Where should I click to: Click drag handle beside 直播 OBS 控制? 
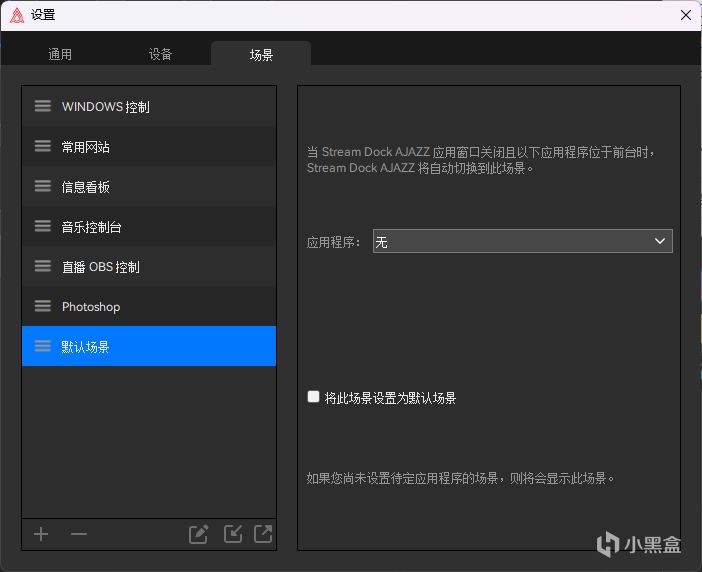click(x=43, y=266)
